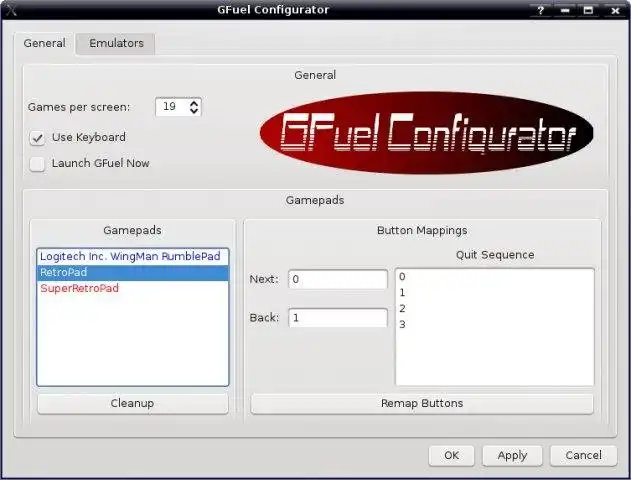
Task: Click the Apply button
Action: click(512, 455)
